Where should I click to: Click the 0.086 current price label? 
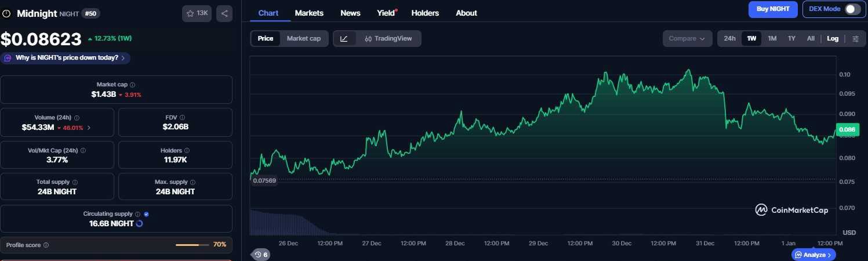click(x=847, y=130)
